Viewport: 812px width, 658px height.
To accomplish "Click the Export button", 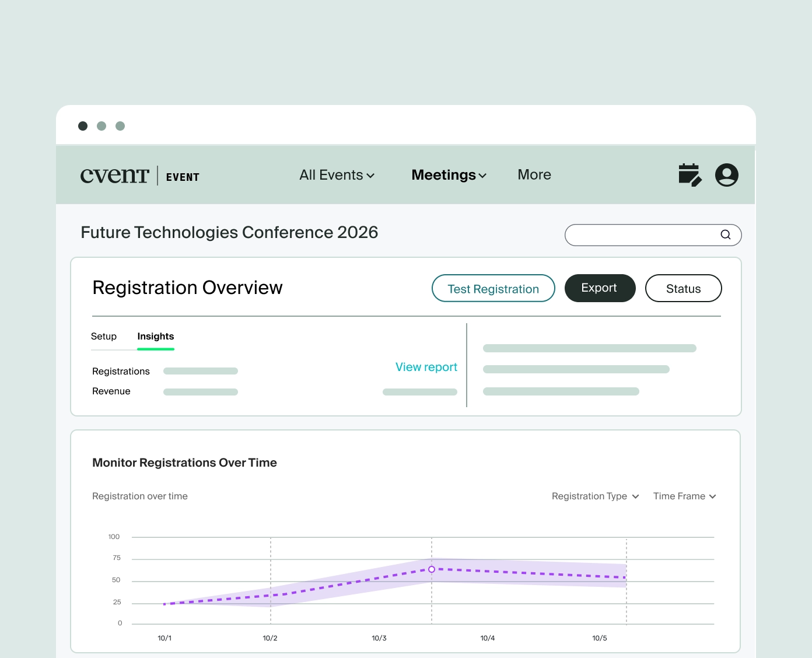I will click(600, 288).
